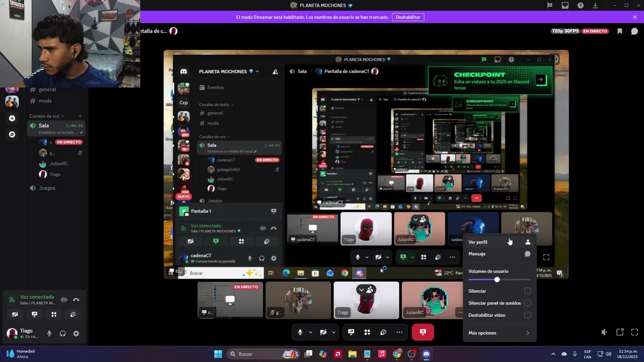
Task: Toggle camera in bottom call bar
Action: [323, 332]
